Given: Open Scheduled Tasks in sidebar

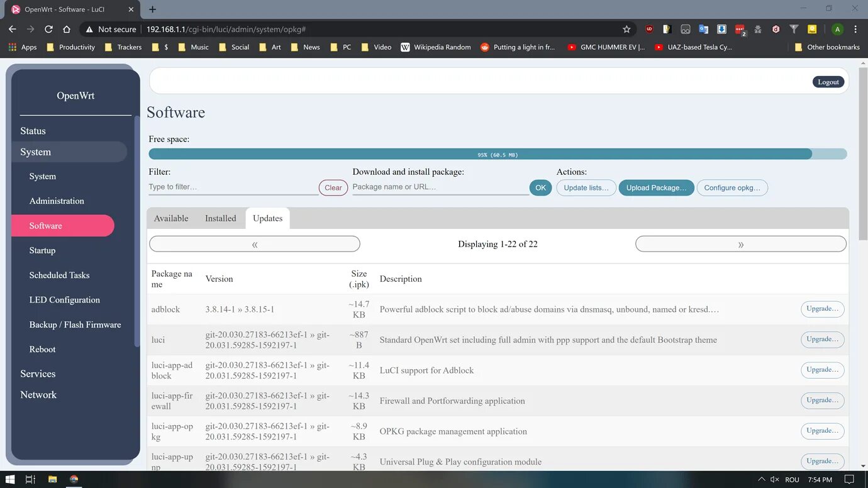Looking at the screenshot, I should [x=59, y=275].
